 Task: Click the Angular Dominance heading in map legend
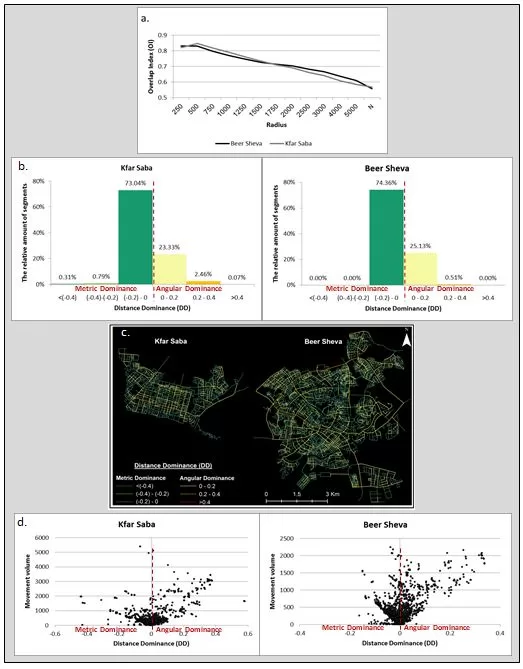[x=207, y=478]
